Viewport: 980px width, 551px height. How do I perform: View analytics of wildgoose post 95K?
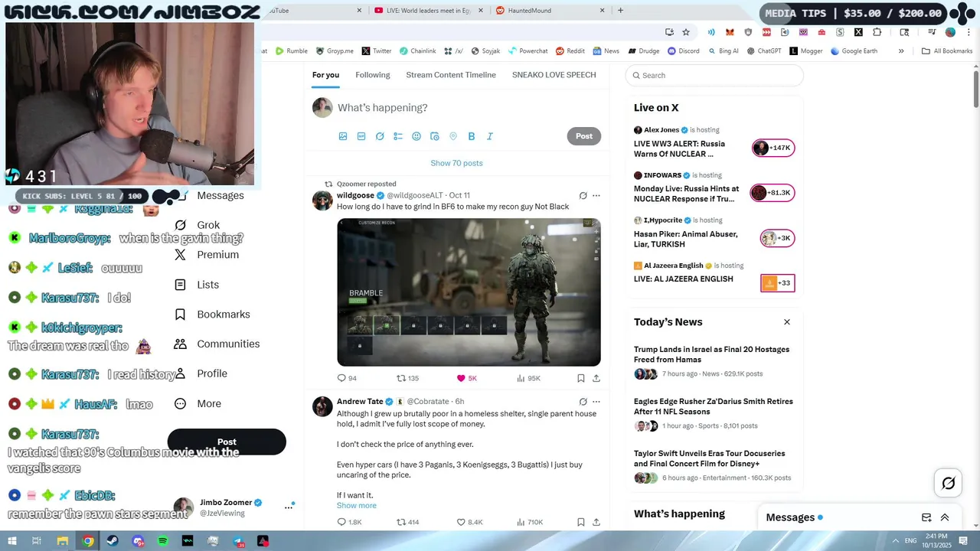pyautogui.click(x=528, y=378)
